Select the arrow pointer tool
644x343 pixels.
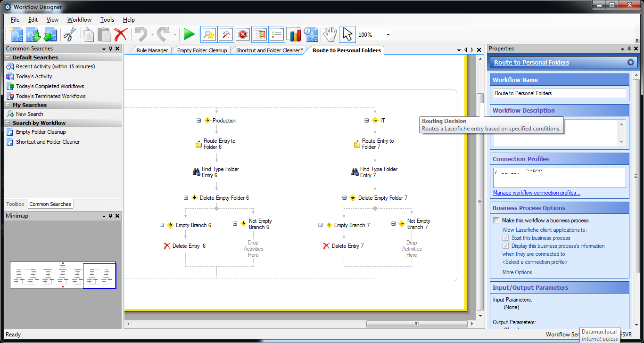coord(347,34)
